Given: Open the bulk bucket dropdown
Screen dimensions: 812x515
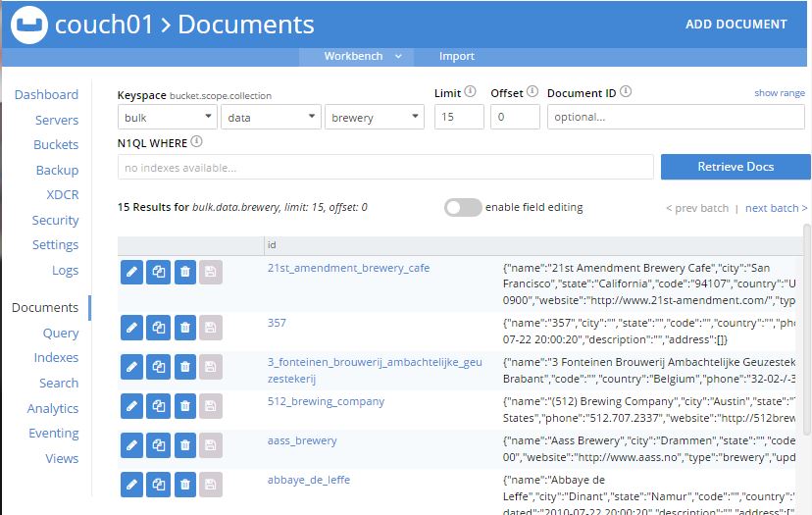Looking at the screenshot, I should coord(167,117).
